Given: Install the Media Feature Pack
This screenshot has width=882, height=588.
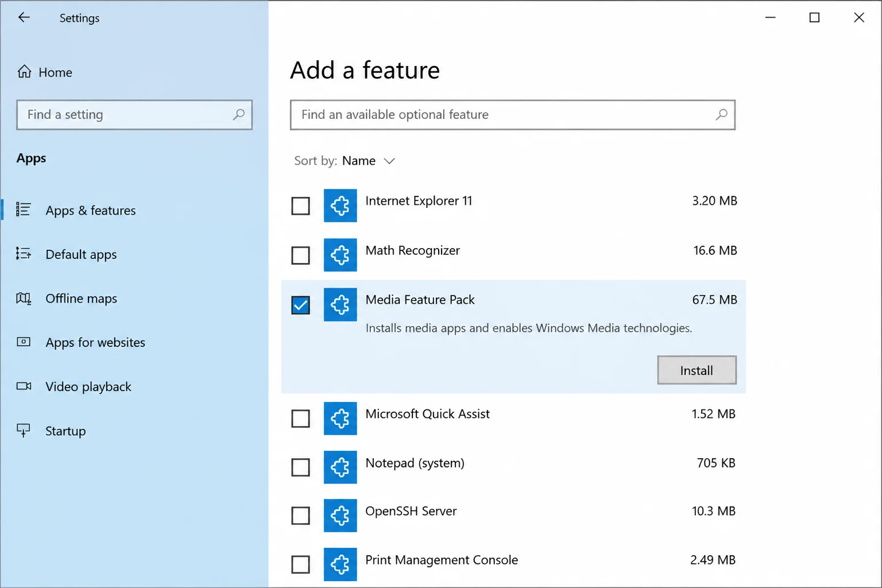Looking at the screenshot, I should pos(697,370).
